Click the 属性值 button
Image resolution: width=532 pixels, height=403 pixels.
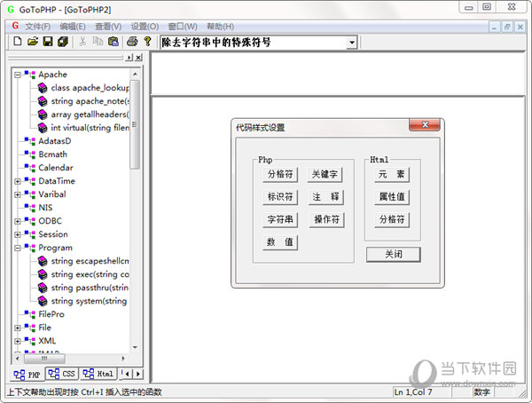click(392, 197)
